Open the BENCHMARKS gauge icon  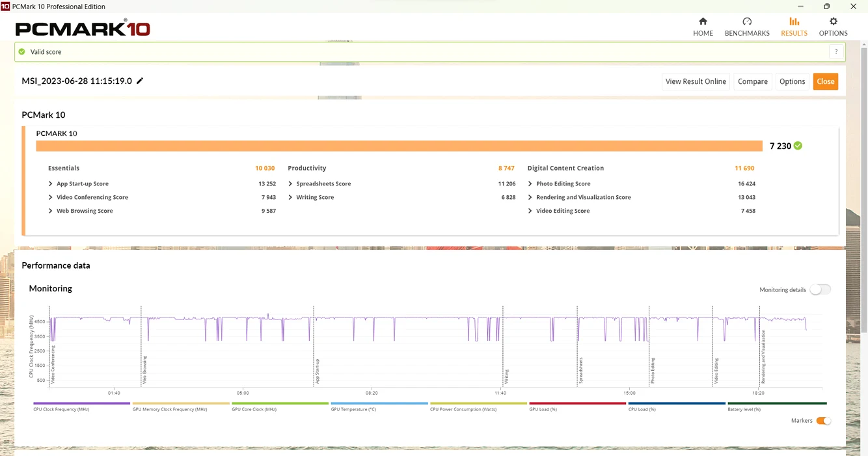pos(747,21)
